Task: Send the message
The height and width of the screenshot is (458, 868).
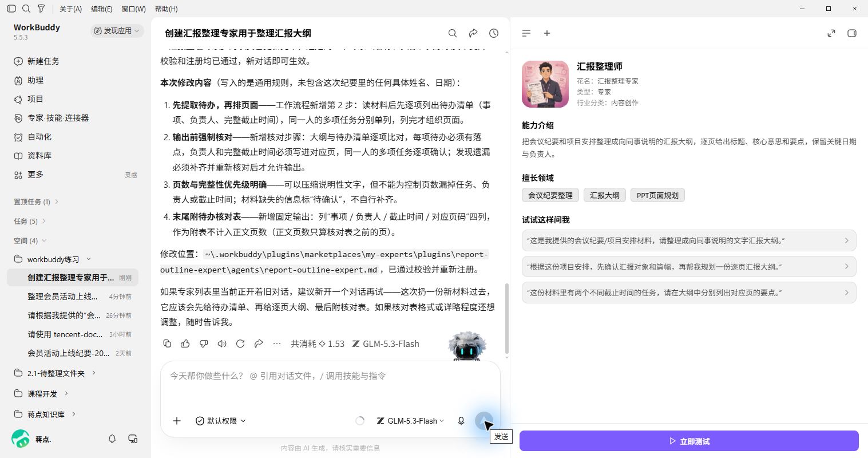Action: 484,421
